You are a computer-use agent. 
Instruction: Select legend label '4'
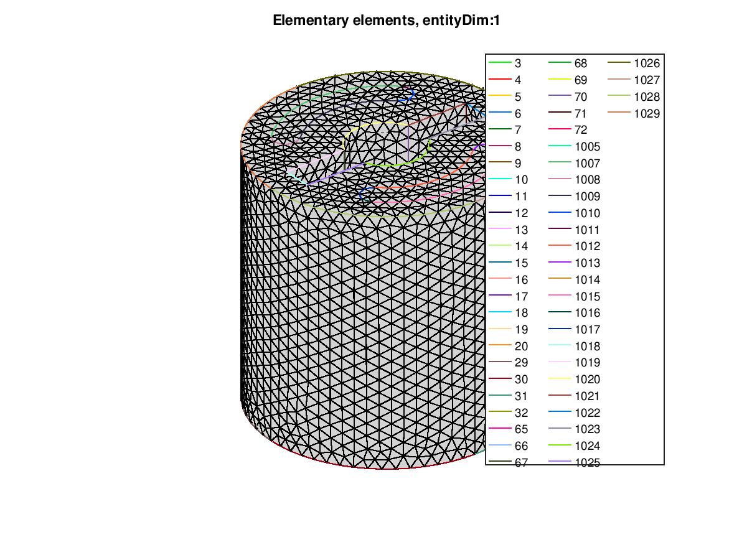(x=519, y=80)
